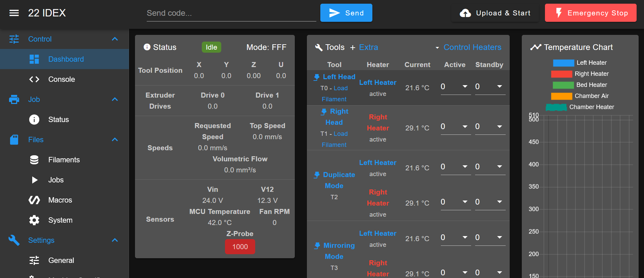Toggle Bed Heater series in chart legend

591,85
